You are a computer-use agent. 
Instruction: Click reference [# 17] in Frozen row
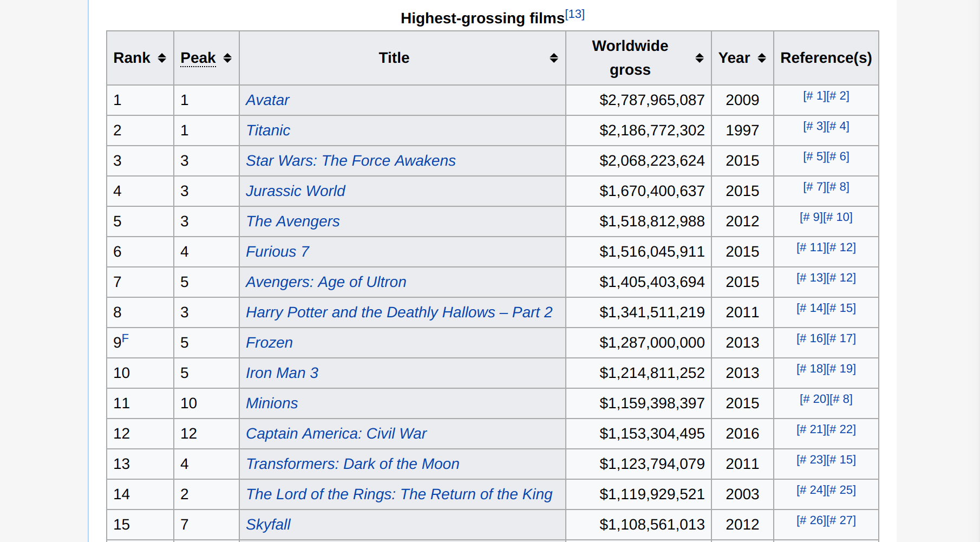click(841, 338)
